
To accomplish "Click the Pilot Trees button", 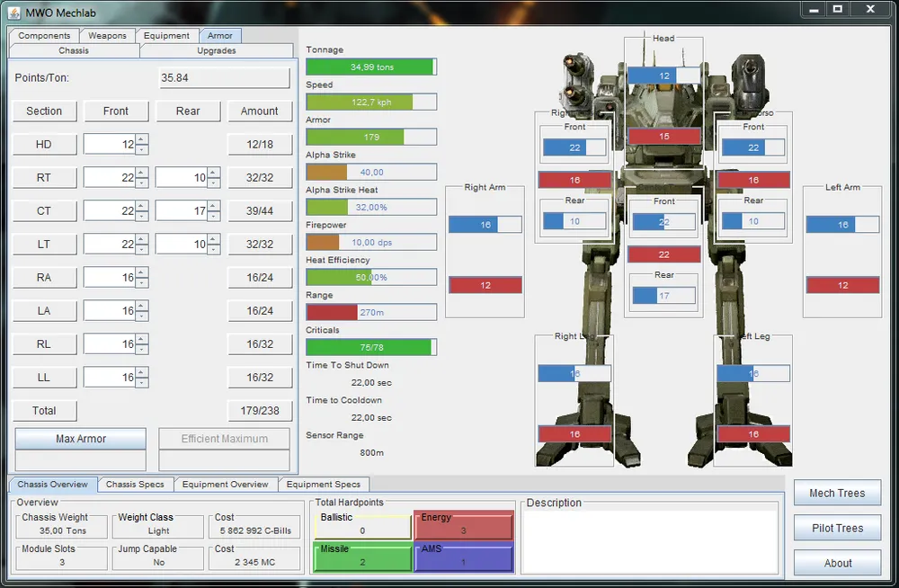I will tap(837, 528).
